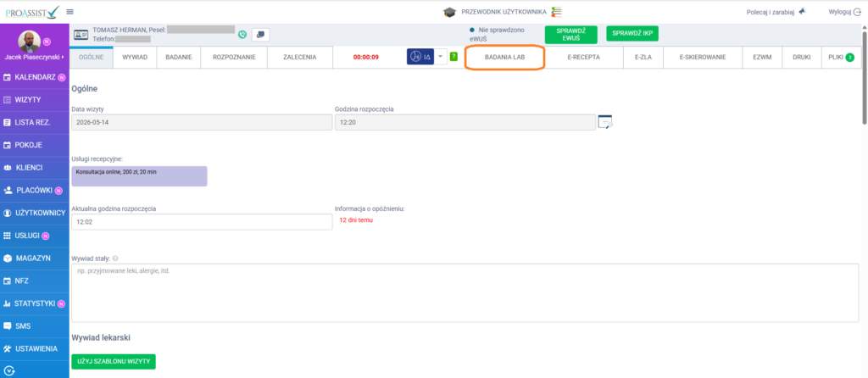
Task: Click the blue AI assistant button
Action: coord(420,57)
